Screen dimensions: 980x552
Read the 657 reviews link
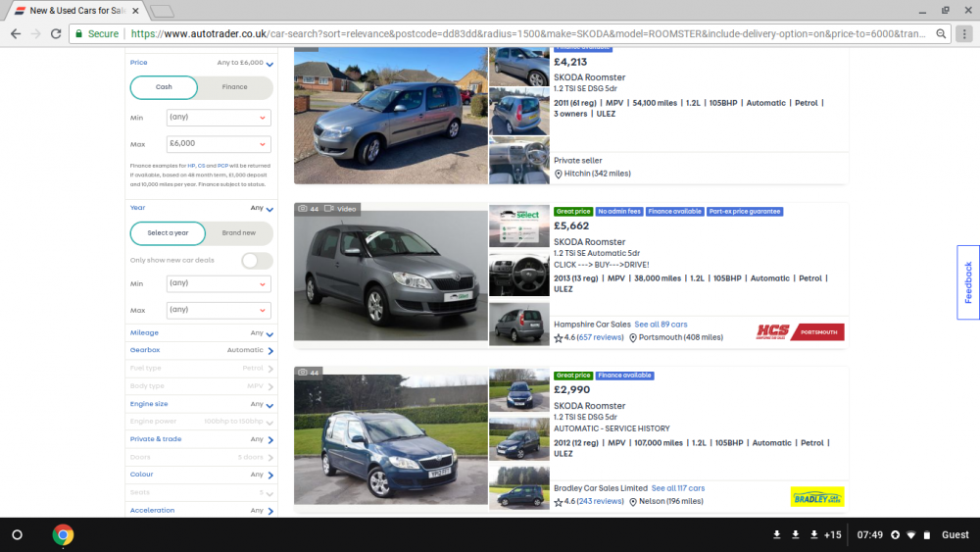[600, 337]
